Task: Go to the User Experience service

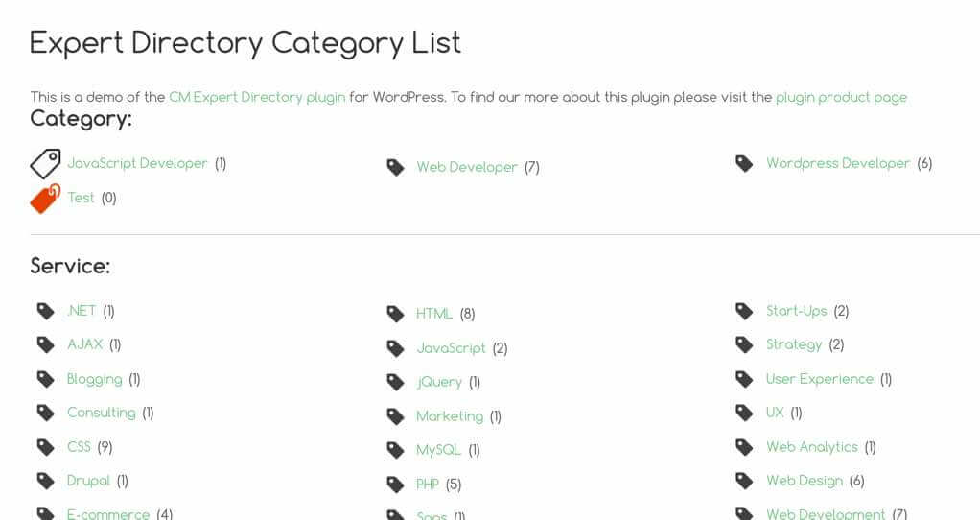Action: 820,379
